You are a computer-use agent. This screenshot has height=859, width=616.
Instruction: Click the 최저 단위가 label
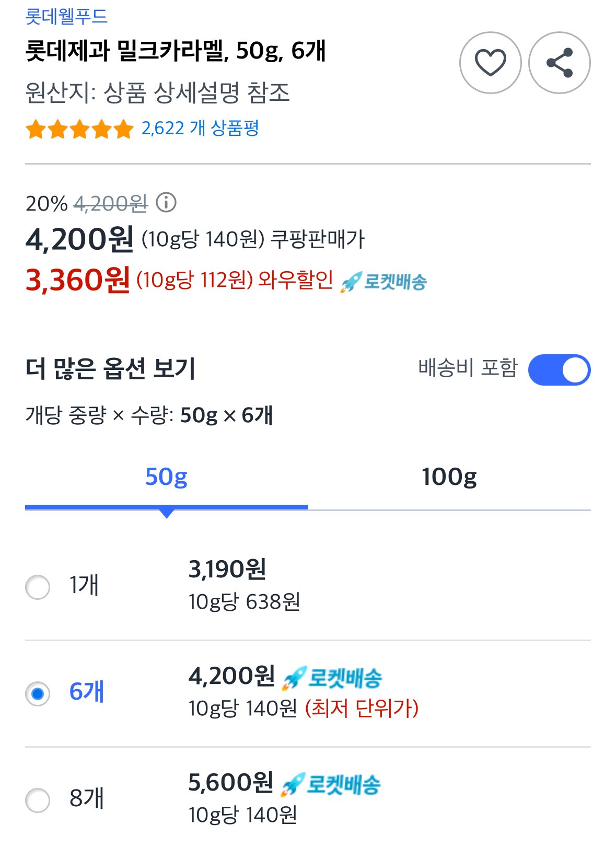(x=362, y=709)
